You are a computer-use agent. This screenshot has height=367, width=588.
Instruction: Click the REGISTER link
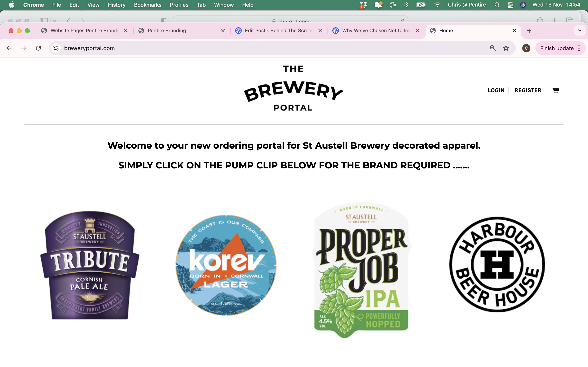[x=528, y=90]
